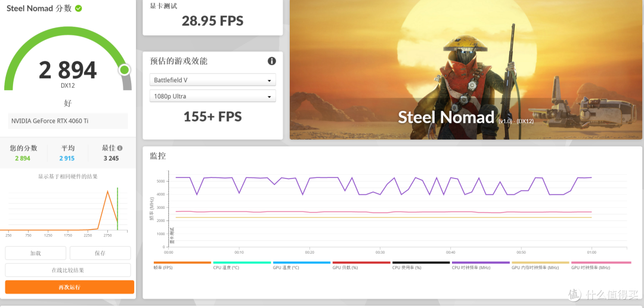
Task: Click the 显卡测试 label
Action: pyautogui.click(x=164, y=6)
